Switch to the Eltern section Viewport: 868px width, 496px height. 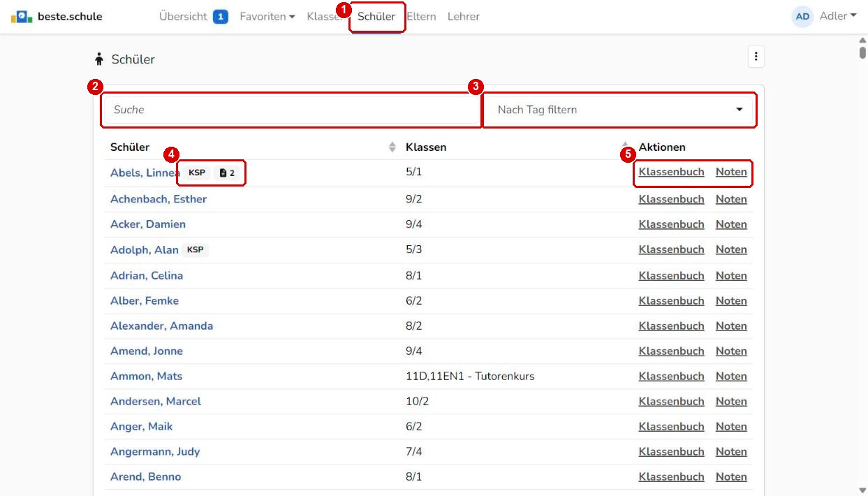click(x=421, y=16)
